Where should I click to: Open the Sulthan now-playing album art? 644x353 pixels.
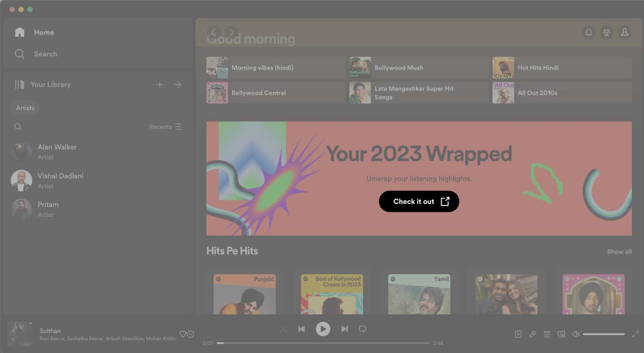[20, 334]
